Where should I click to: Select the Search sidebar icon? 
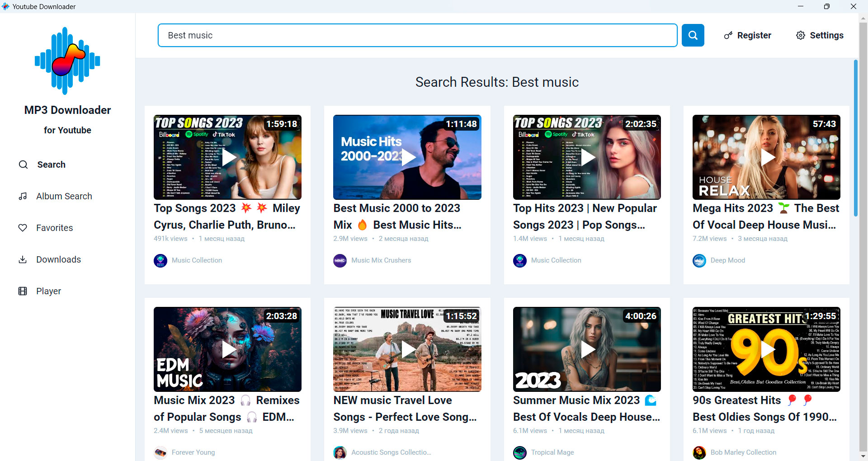(24, 165)
